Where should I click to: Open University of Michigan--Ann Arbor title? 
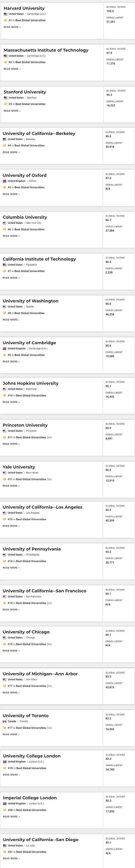click(40, 673)
